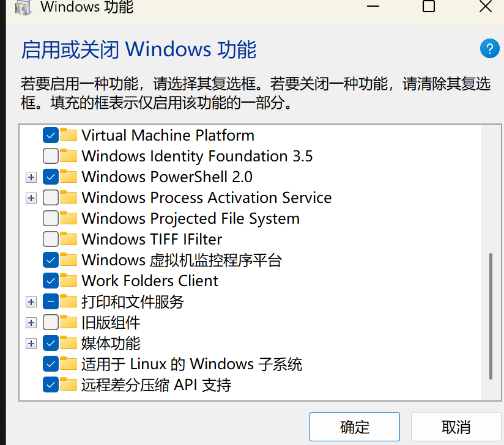Image resolution: width=504 pixels, height=445 pixels.
Task: Enable the Windows Identity Foundation 3.5 checkbox
Action: pos(51,156)
